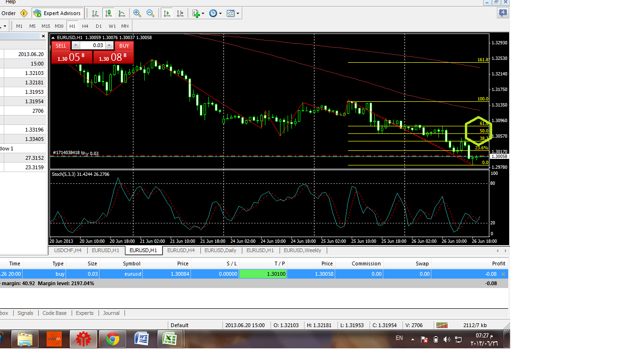
Task: Click the buy price 1.30 08 button
Action: pyautogui.click(x=113, y=57)
